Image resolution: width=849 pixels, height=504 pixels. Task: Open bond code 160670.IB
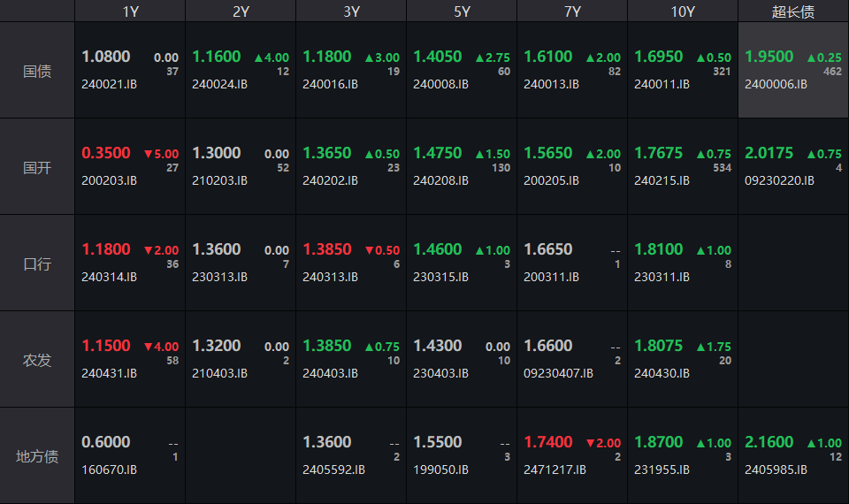click(110, 470)
